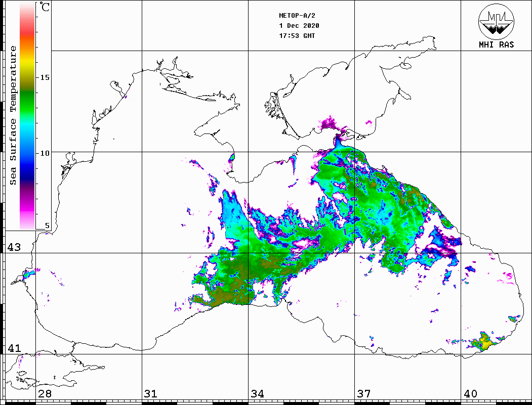Viewport: 532px width, 405px height.
Task: Click longitude label 31
Action: coord(151,393)
